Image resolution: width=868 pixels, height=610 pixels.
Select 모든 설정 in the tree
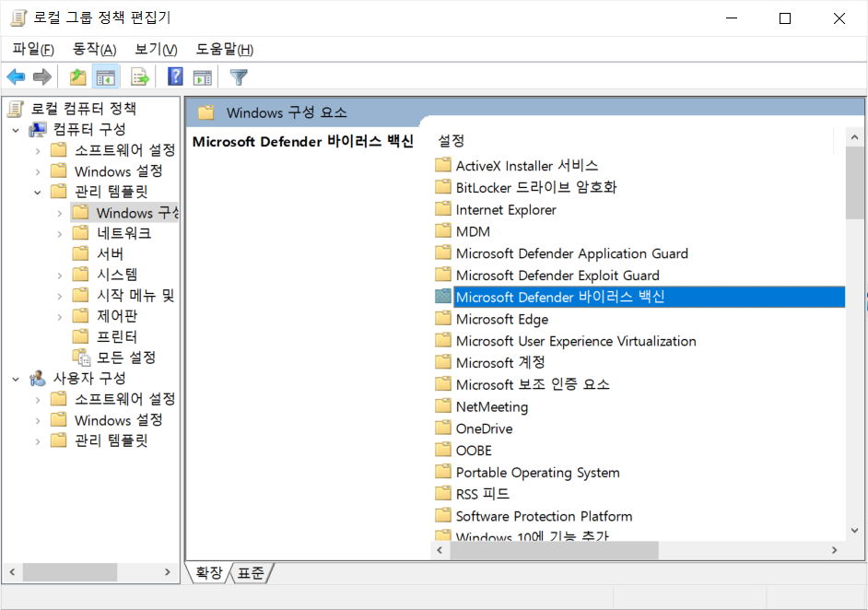tap(126, 358)
